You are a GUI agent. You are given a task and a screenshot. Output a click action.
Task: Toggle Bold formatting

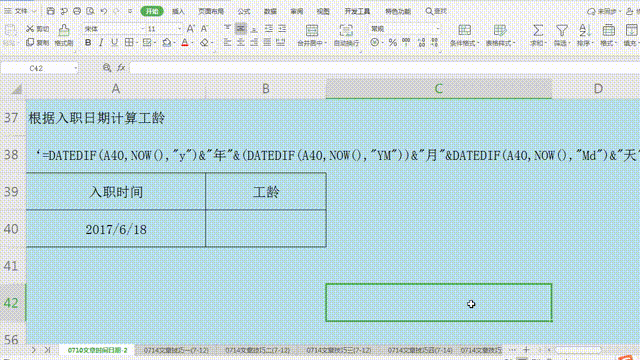tap(88, 42)
